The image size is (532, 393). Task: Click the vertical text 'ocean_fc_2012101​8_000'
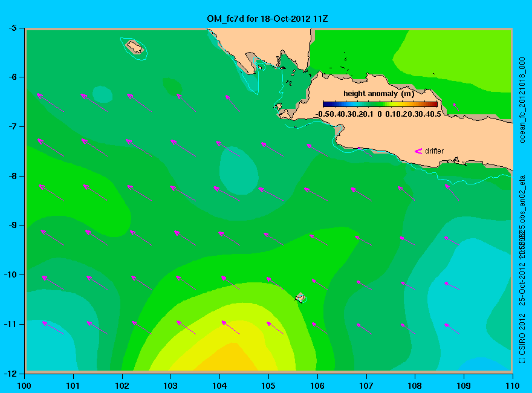tap(522, 100)
